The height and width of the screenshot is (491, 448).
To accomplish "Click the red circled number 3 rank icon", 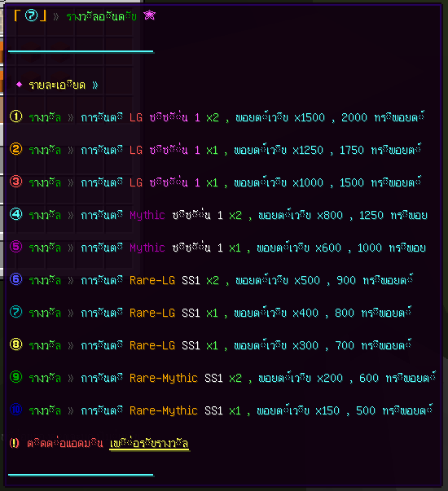I will tap(16, 182).
